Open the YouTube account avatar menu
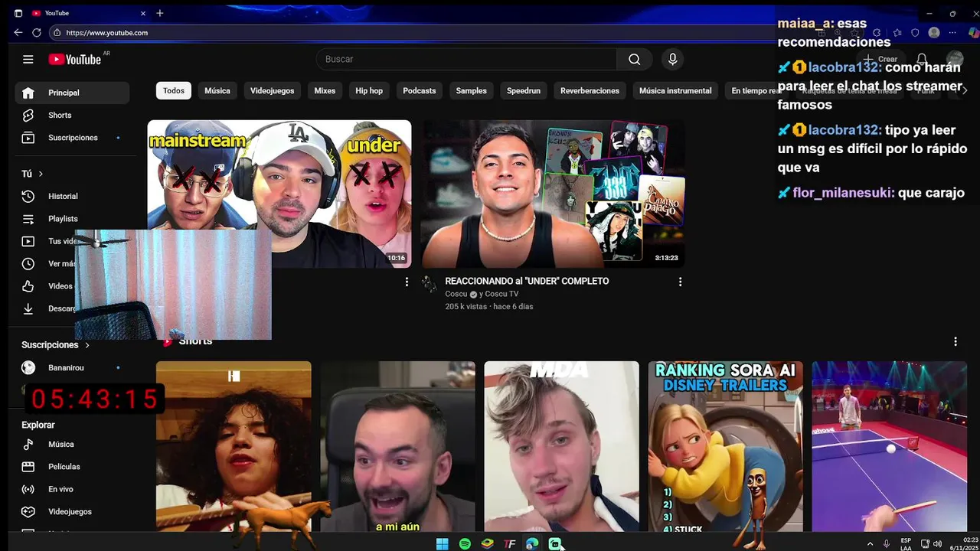This screenshot has width=980, height=551. pos(954,59)
